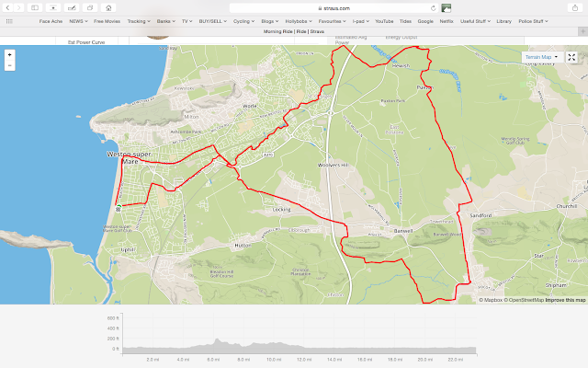588x368 pixels.
Task: Go back to previous page
Action: tap(8, 7)
